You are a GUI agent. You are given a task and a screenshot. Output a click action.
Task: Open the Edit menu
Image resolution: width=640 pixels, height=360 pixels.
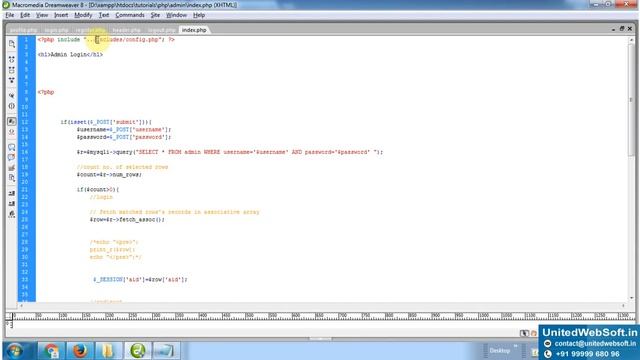coord(25,15)
